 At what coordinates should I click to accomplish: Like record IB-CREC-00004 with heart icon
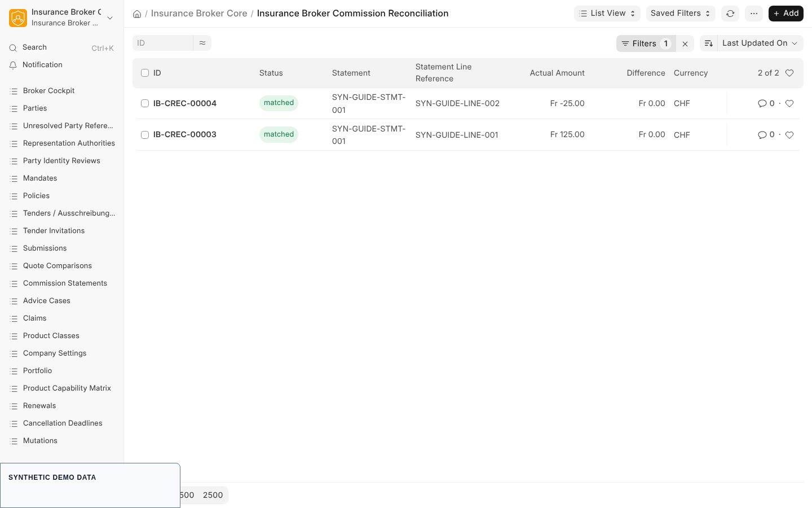point(789,103)
